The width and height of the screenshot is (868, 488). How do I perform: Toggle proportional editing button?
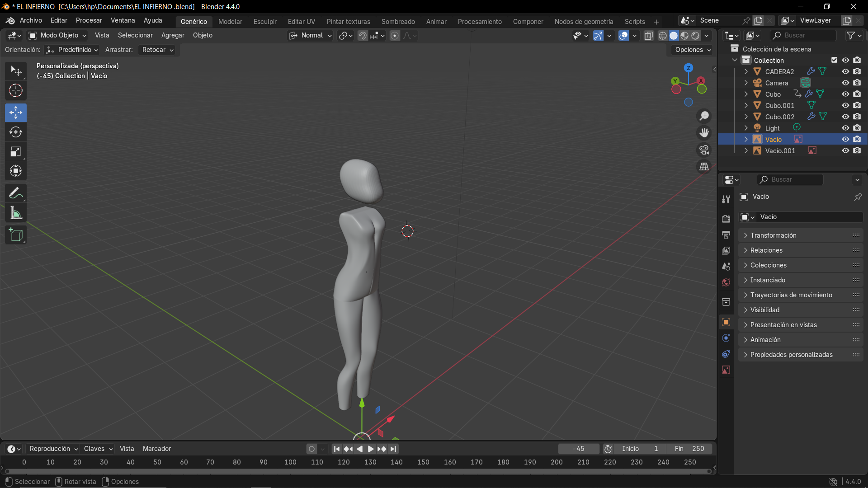395,36
